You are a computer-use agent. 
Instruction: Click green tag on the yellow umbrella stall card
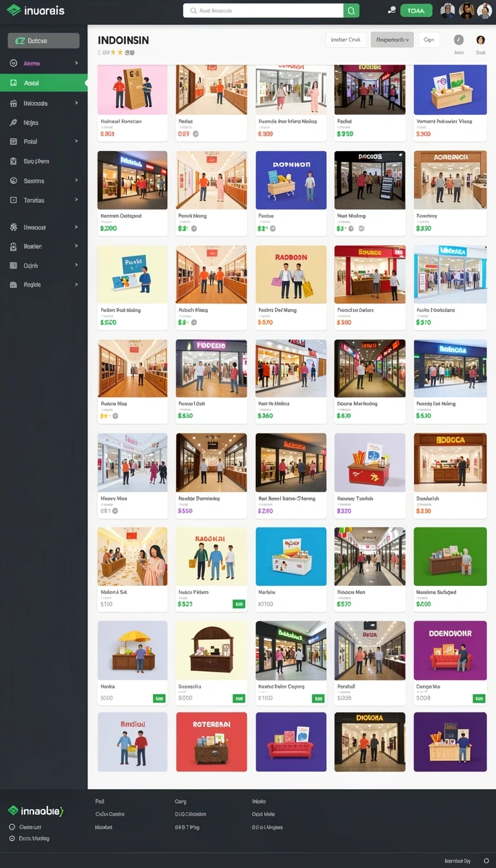click(x=160, y=698)
